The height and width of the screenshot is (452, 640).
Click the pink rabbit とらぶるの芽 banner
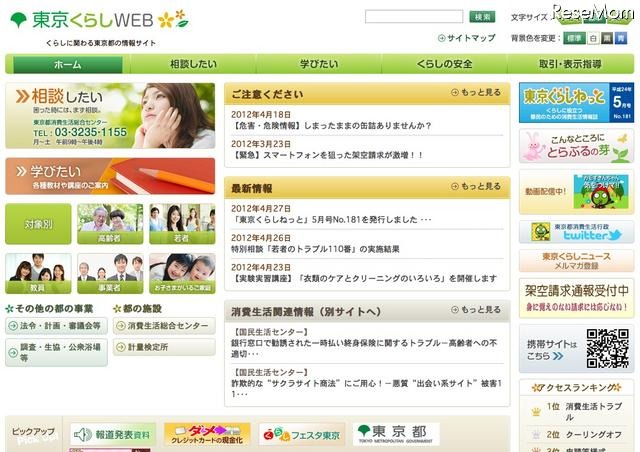[576, 146]
